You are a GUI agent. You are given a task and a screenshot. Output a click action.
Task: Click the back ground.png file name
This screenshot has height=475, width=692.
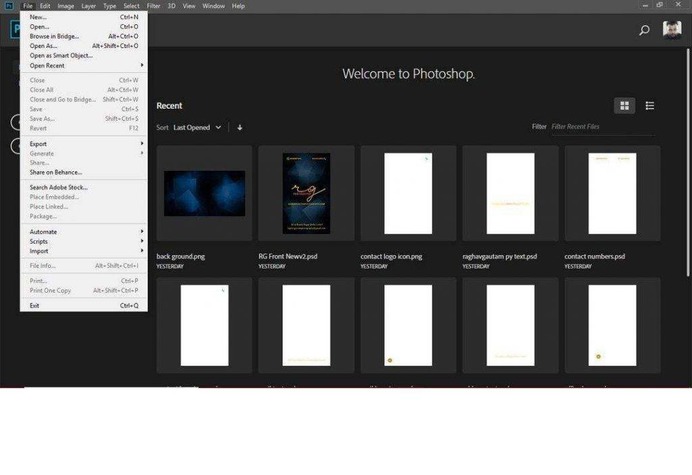click(x=181, y=256)
